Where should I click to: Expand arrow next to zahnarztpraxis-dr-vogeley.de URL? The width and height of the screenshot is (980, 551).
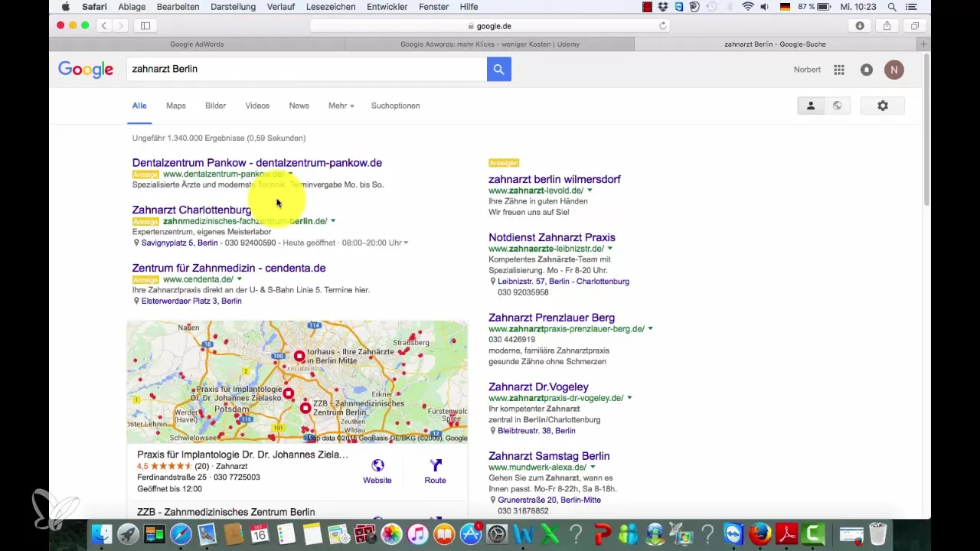coord(630,398)
